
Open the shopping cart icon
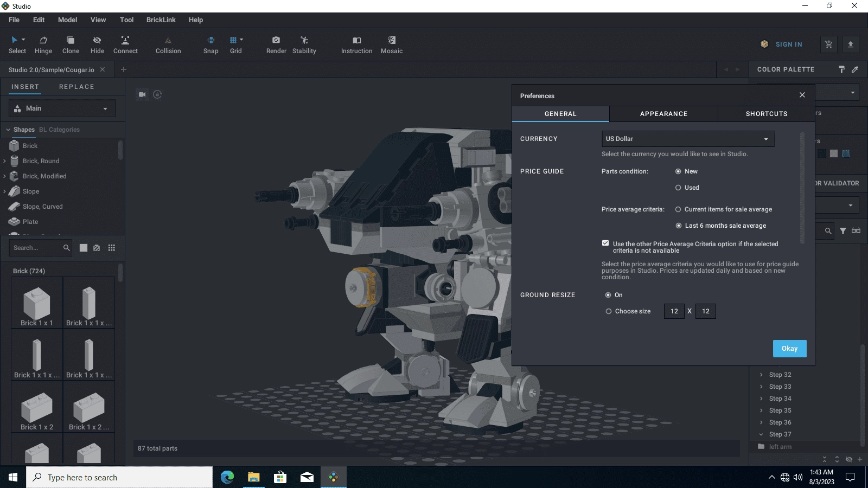click(x=828, y=44)
